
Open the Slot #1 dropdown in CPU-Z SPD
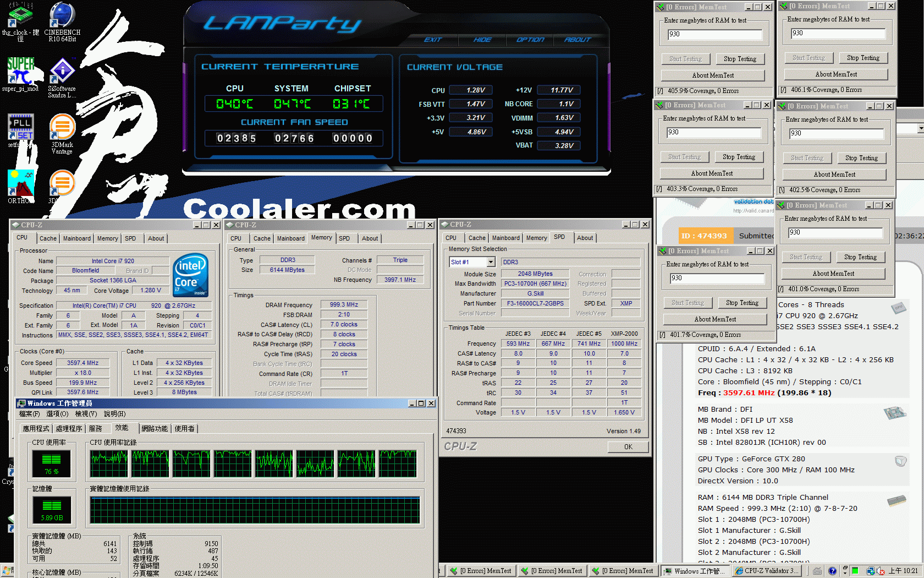[x=491, y=262]
